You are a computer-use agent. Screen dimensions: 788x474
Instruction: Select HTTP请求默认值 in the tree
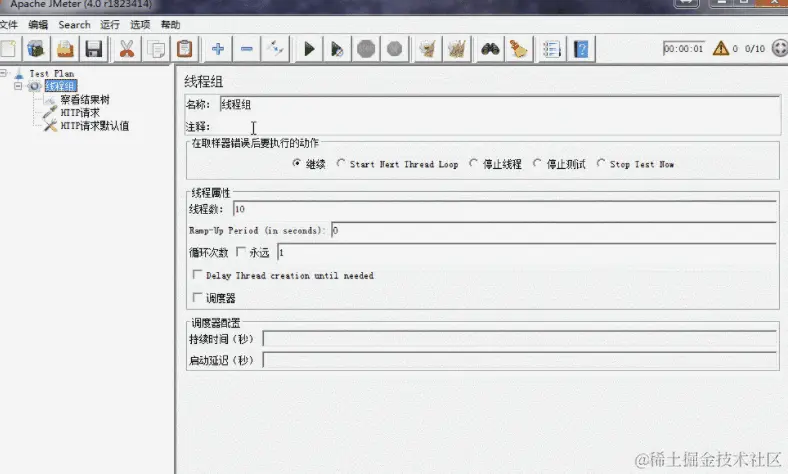[94, 126]
